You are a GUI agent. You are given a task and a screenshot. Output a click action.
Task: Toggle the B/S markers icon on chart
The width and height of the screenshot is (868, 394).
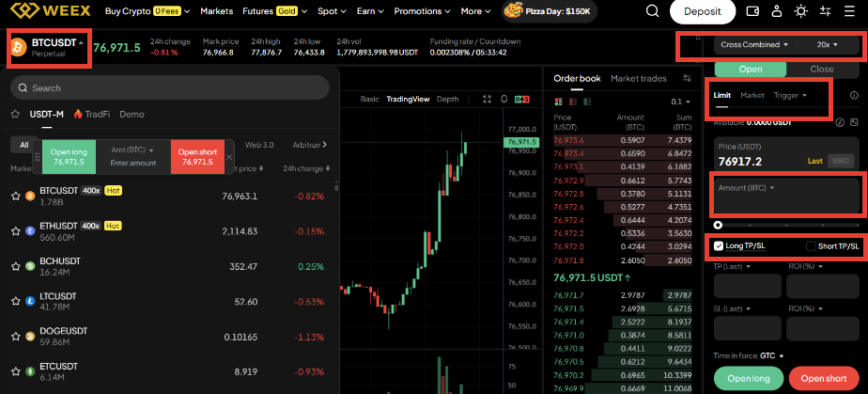pyautogui.click(x=521, y=99)
